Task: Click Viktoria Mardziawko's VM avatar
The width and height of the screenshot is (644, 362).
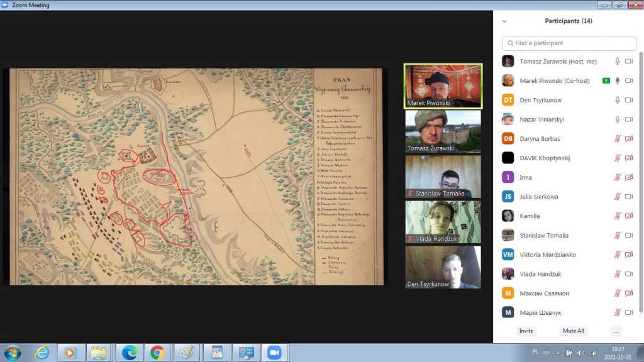Action: (508, 255)
